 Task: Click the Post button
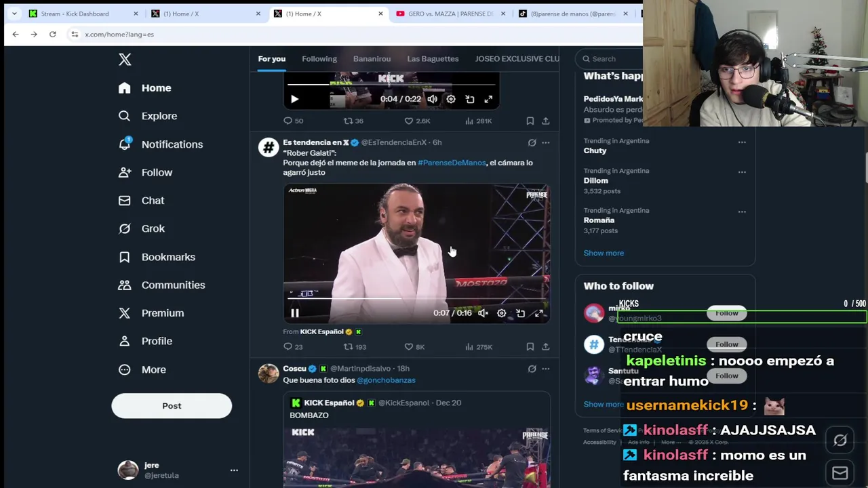coord(172,406)
